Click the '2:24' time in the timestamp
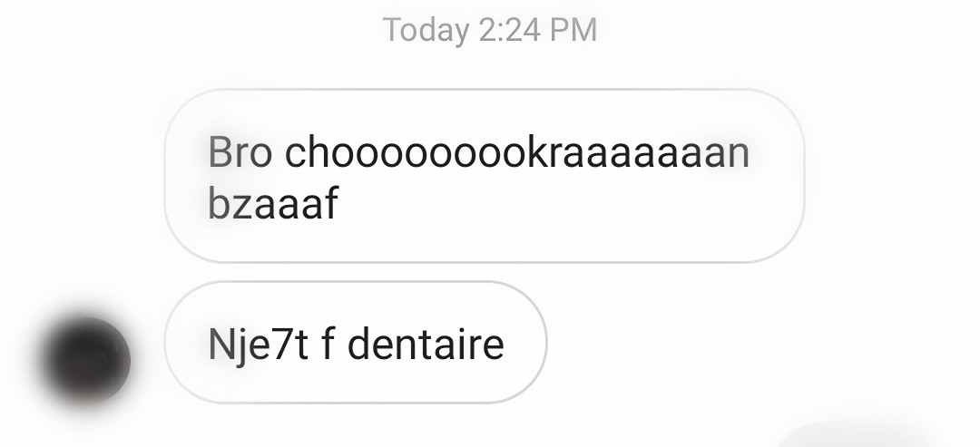This screenshot has height=447, width=980. [x=510, y=30]
